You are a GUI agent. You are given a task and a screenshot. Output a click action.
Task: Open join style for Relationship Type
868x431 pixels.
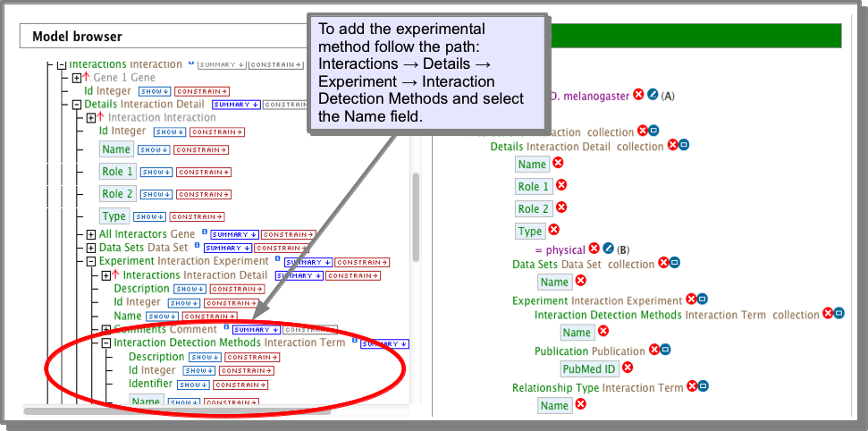(703, 386)
